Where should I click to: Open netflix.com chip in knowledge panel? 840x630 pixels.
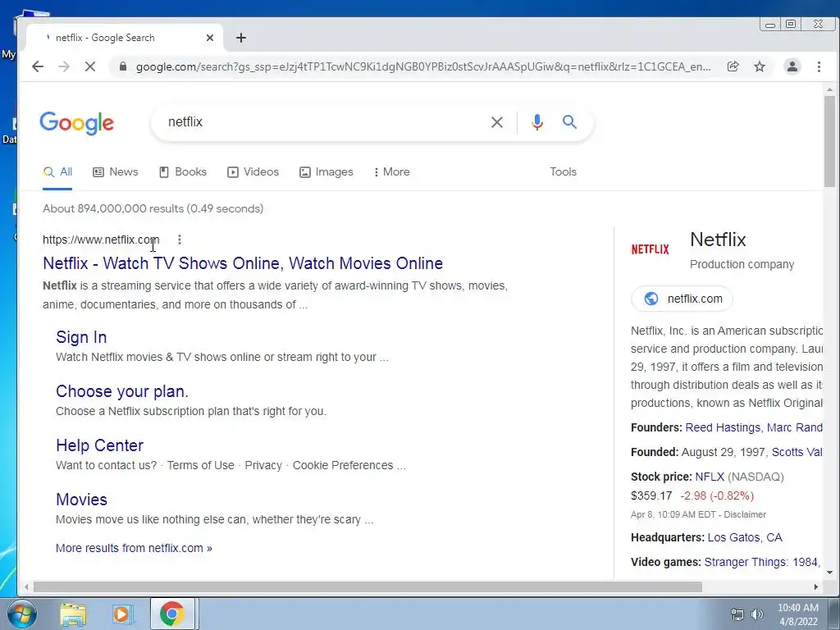pyautogui.click(x=682, y=299)
